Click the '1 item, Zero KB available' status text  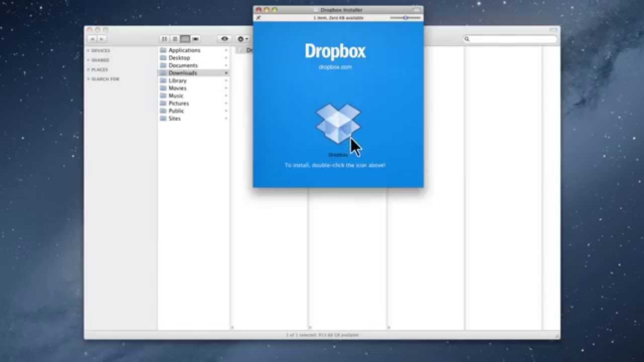[338, 18]
